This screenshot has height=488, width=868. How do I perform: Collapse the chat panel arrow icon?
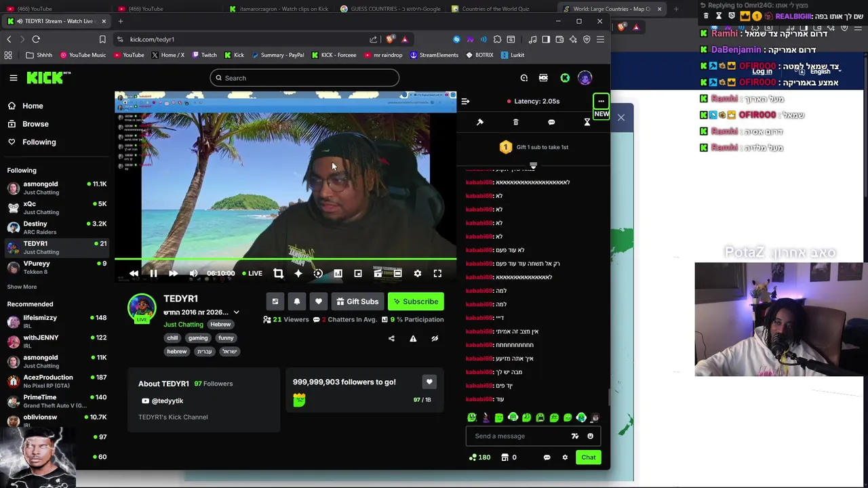[x=465, y=101]
